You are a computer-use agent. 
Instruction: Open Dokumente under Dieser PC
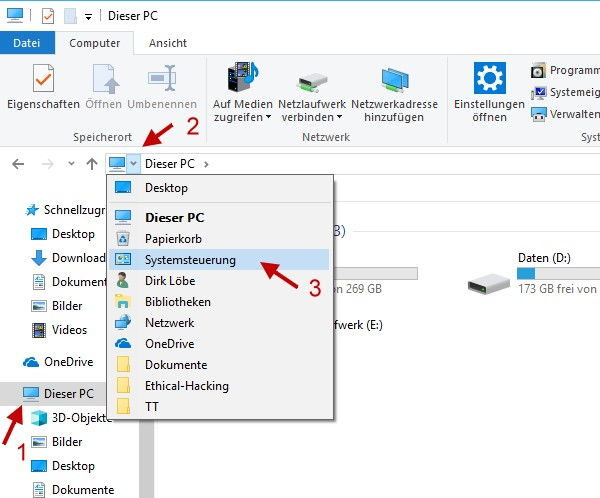pos(73,490)
